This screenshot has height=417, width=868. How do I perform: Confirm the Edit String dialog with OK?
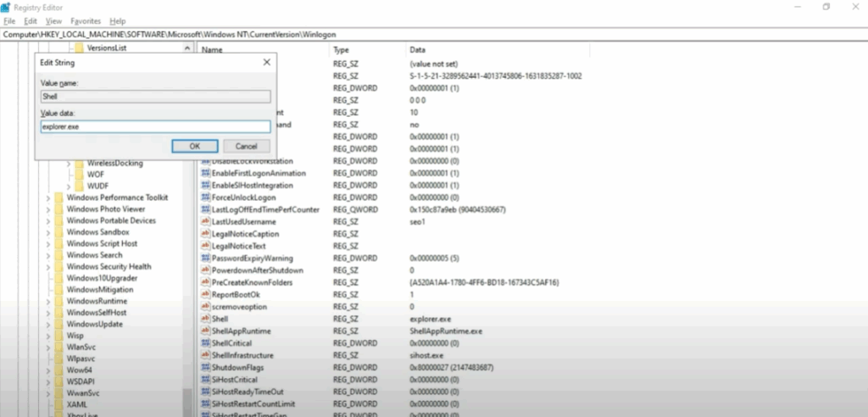(195, 146)
